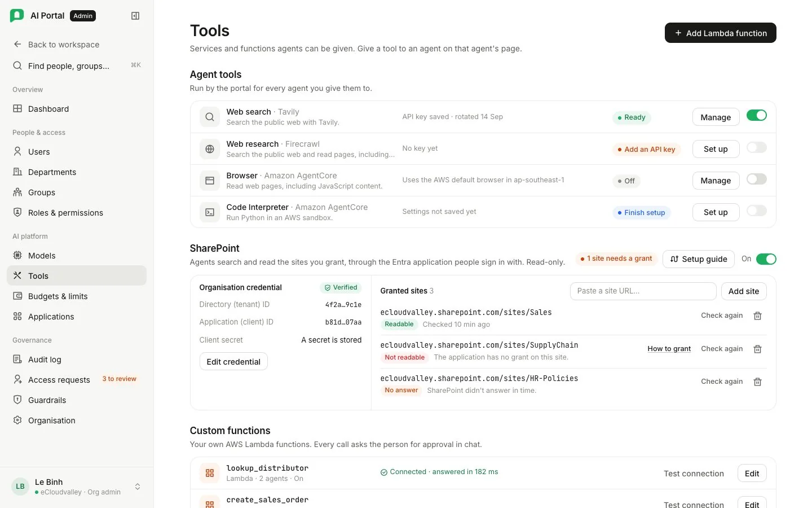Set up the Code Interpreter tool
The width and height of the screenshot is (812, 508).
point(716,212)
